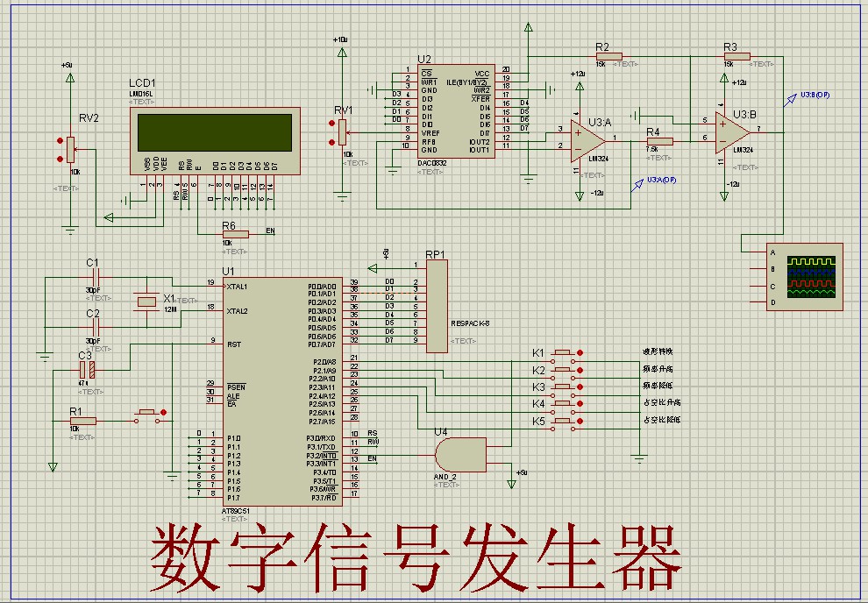Click the P0.0/AD0 pin label on U1
The image size is (868, 603).
point(322,287)
